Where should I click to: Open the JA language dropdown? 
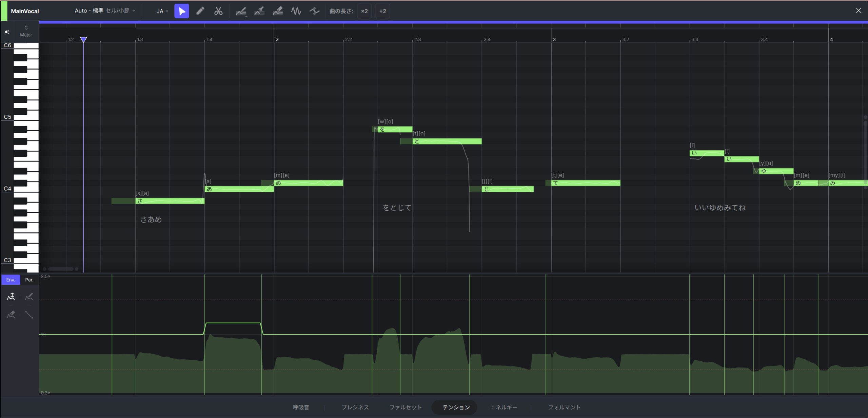[162, 11]
